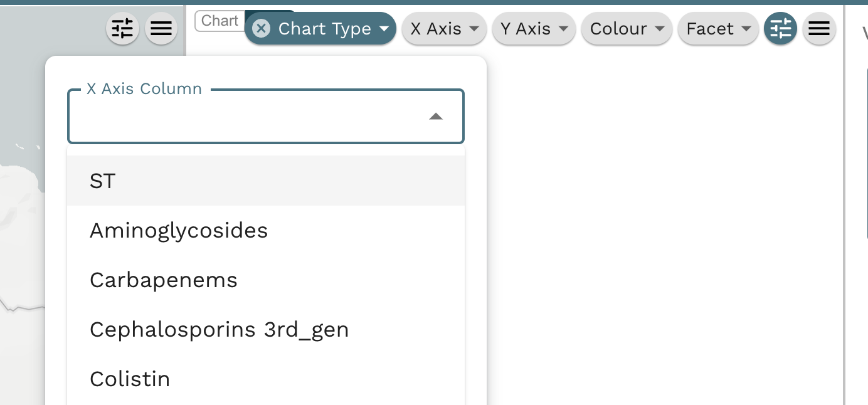
Task: Click the X icon on Chart Type chip
Action: (261, 29)
